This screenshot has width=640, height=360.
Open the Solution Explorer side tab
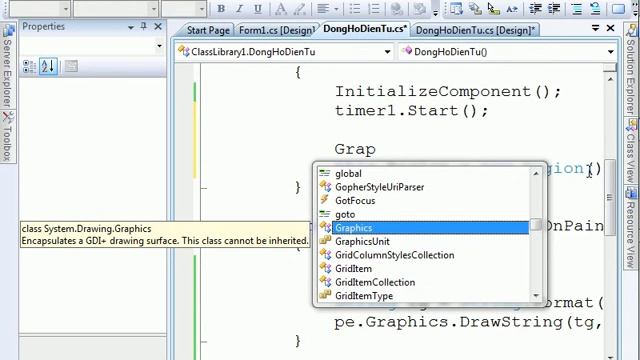point(632,70)
